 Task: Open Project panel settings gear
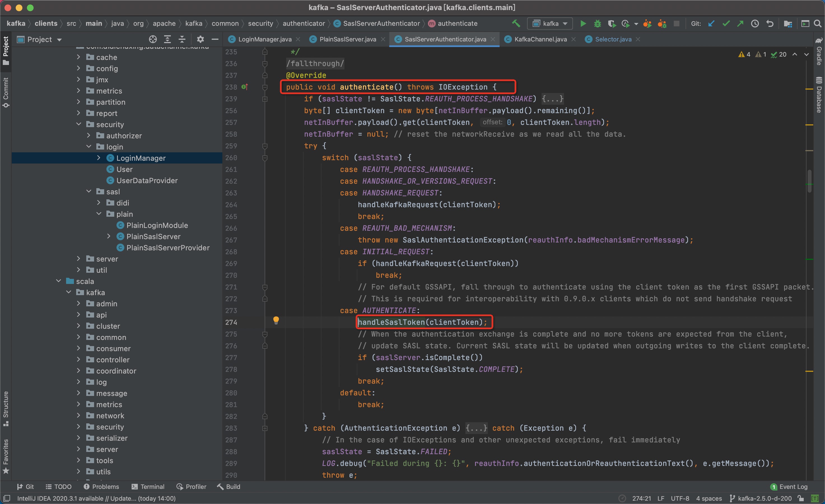click(x=200, y=39)
